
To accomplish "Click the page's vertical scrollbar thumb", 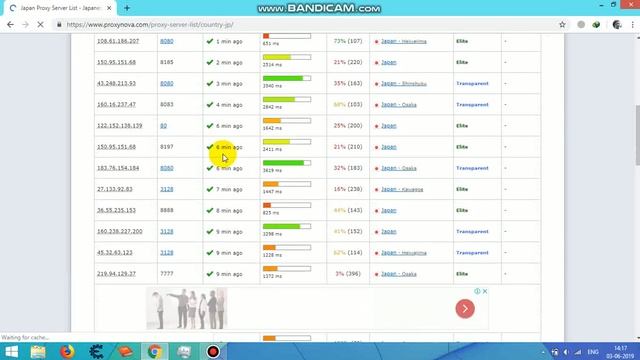I will (x=637, y=135).
